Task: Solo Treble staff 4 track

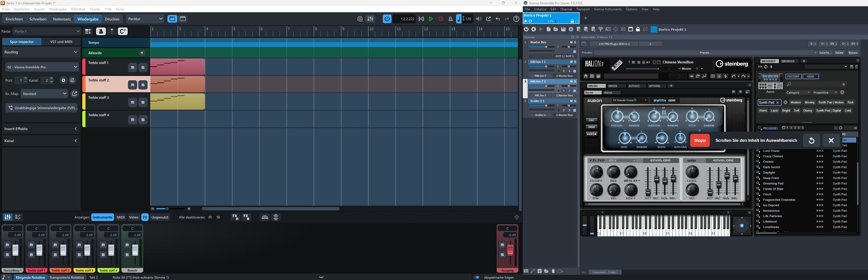Action: pyautogui.click(x=143, y=120)
